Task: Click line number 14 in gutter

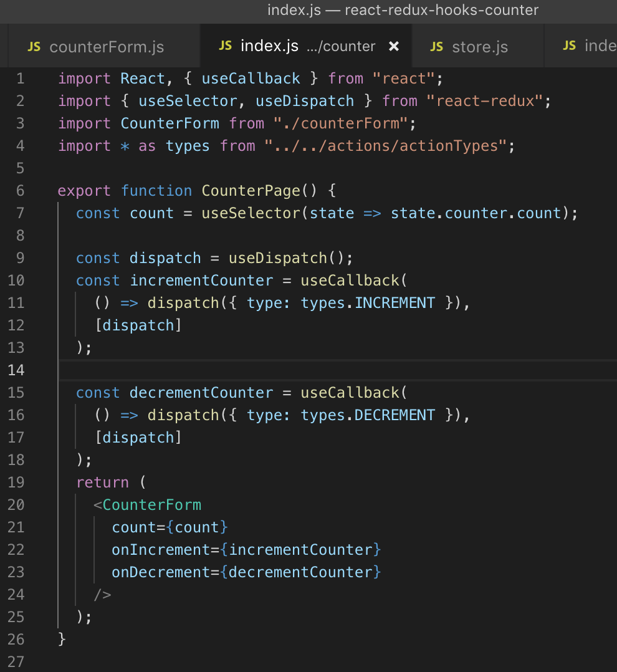Action: [x=16, y=370]
